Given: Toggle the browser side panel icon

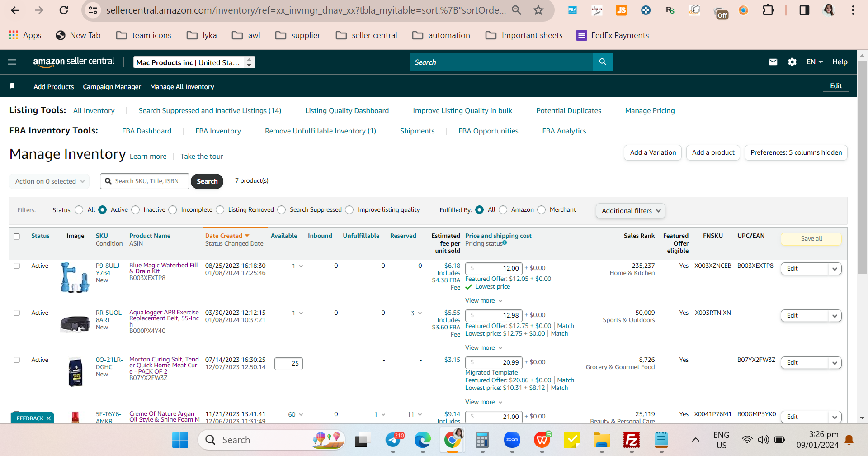Looking at the screenshot, I should click(x=804, y=10).
